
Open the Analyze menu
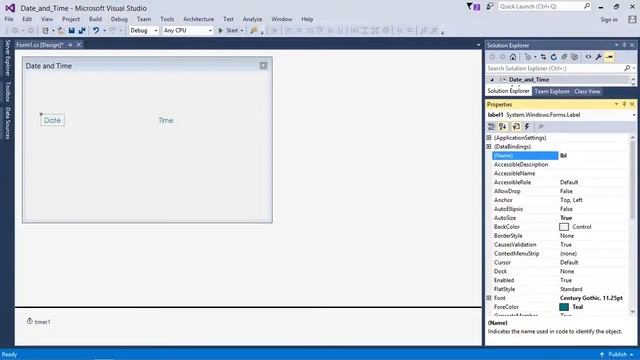tap(252, 19)
